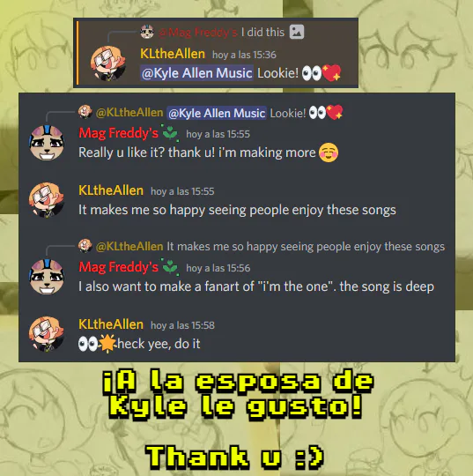Image resolution: width=473 pixels, height=476 pixels.
Task: Click KLtheAllen username at 15:58
Action: tap(111, 324)
